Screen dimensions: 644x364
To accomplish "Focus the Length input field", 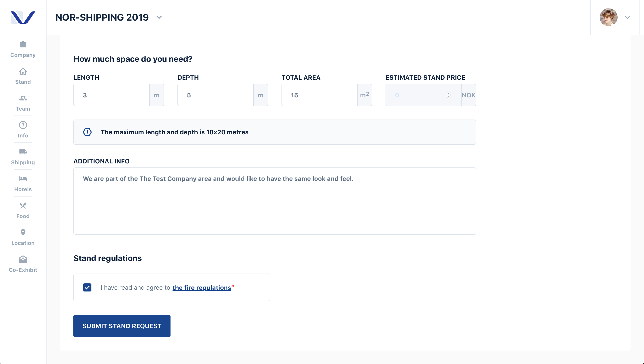I will point(111,95).
